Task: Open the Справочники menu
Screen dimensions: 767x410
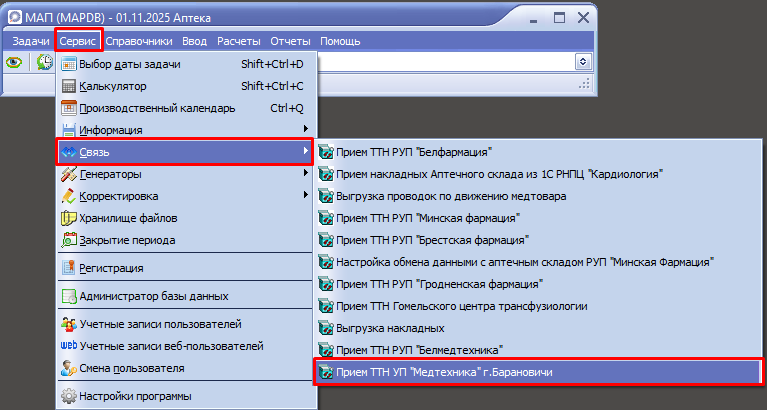Action: tap(139, 41)
